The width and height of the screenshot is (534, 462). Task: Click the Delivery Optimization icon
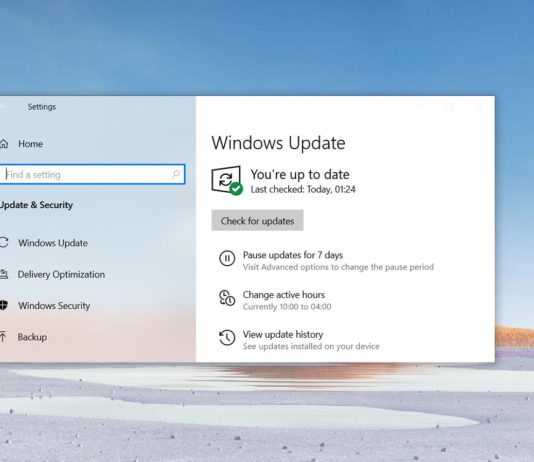click(x=4, y=274)
